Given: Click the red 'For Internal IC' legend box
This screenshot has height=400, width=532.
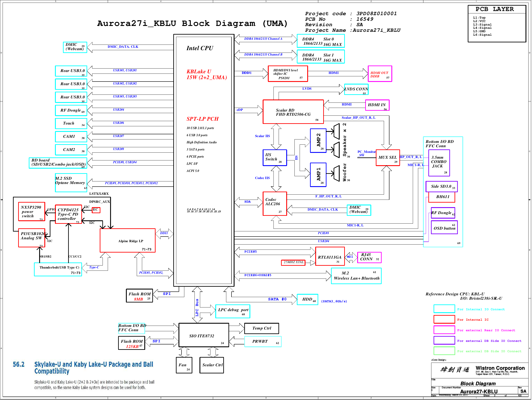Looking at the screenshot, I should coord(444,319).
